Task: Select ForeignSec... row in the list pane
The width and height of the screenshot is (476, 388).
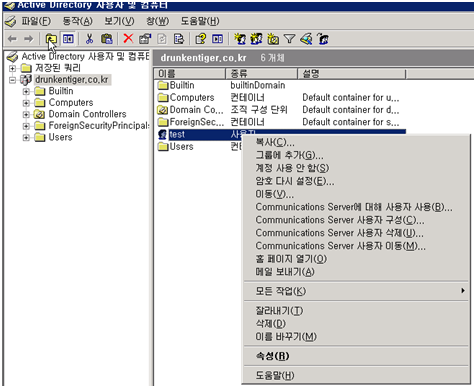Action: click(x=280, y=122)
